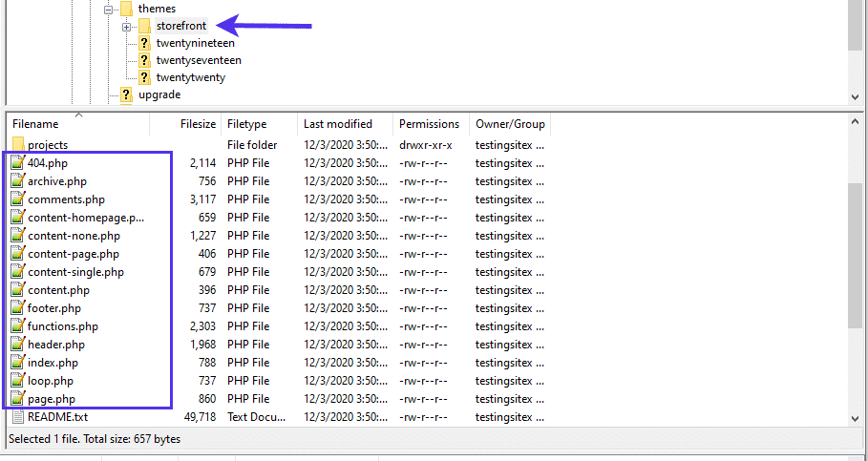Select the twentyseventeen theme folder
This screenshot has height=461, width=868.
(x=198, y=60)
